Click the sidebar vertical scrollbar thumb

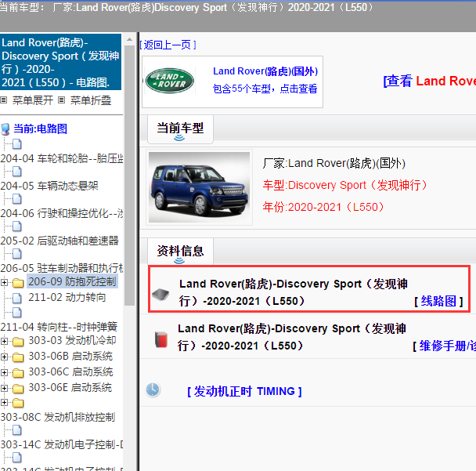click(x=130, y=176)
